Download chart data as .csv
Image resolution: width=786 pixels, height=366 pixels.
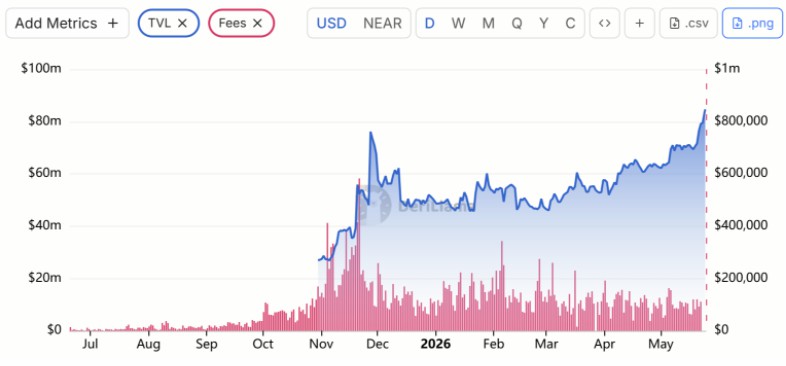click(x=689, y=23)
